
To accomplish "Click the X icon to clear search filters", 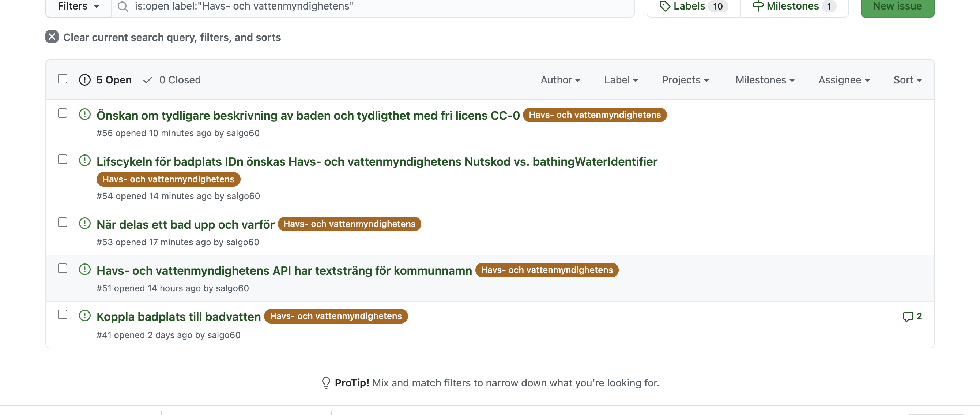I will click(x=52, y=37).
